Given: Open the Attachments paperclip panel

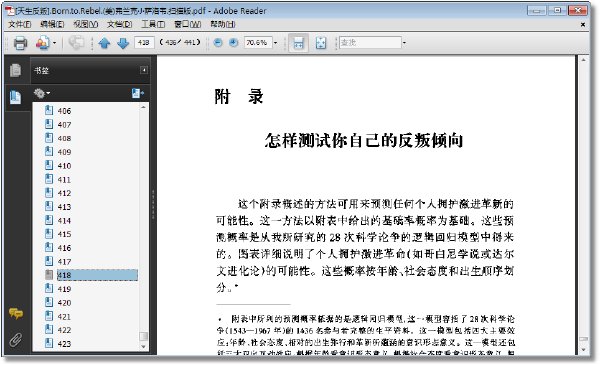Looking at the screenshot, I should [x=16, y=339].
